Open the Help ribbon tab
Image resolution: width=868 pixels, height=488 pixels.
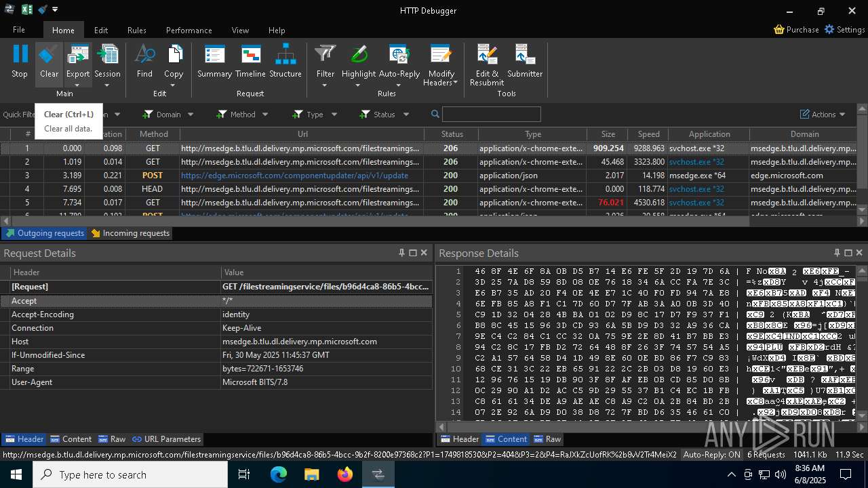pos(277,30)
